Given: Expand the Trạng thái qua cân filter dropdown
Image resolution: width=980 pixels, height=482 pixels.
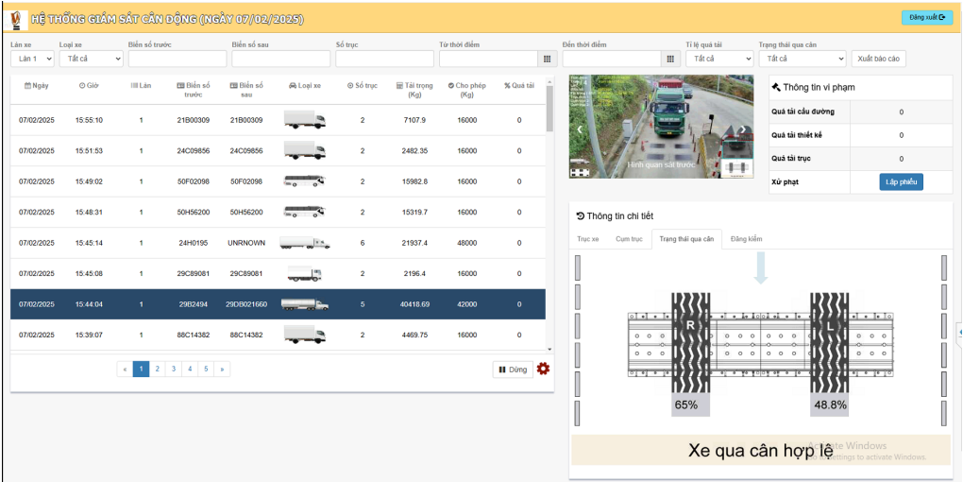Looking at the screenshot, I should pyautogui.click(x=802, y=59).
